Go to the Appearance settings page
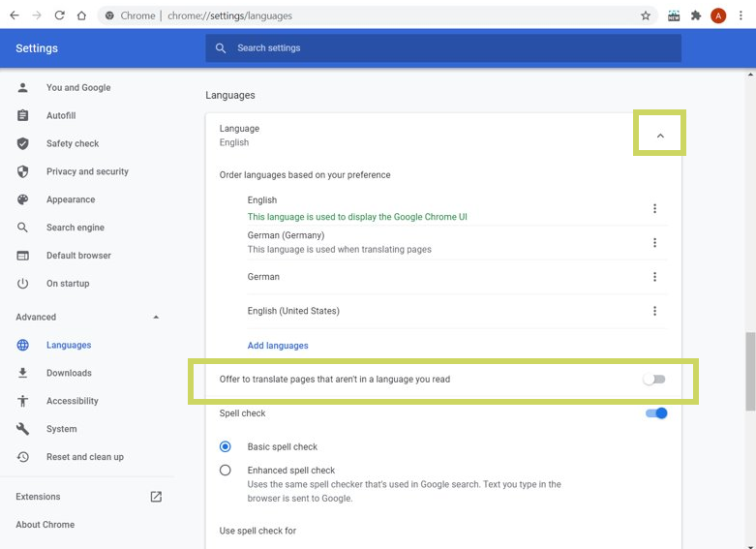756x549 pixels. pyautogui.click(x=71, y=199)
